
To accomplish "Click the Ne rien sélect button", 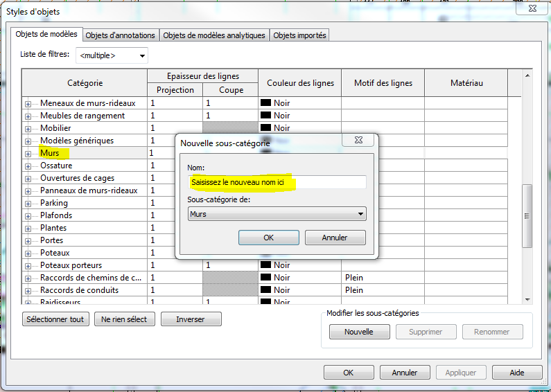I will tap(123, 319).
